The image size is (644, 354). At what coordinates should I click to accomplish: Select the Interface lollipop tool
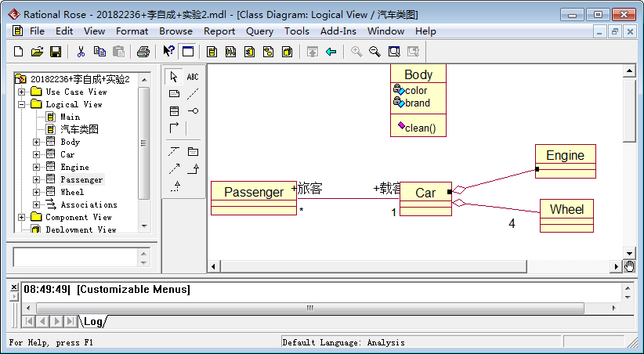point(193,111)
